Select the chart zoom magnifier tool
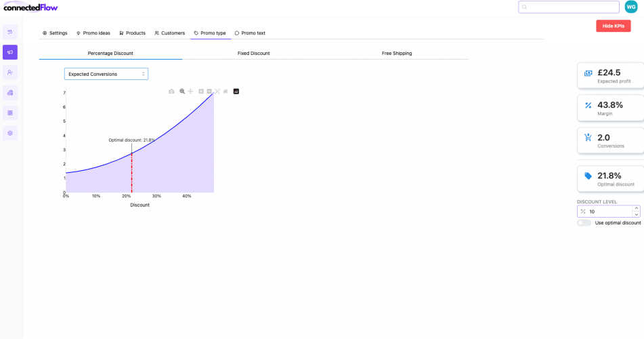 [x=182, y=92]
